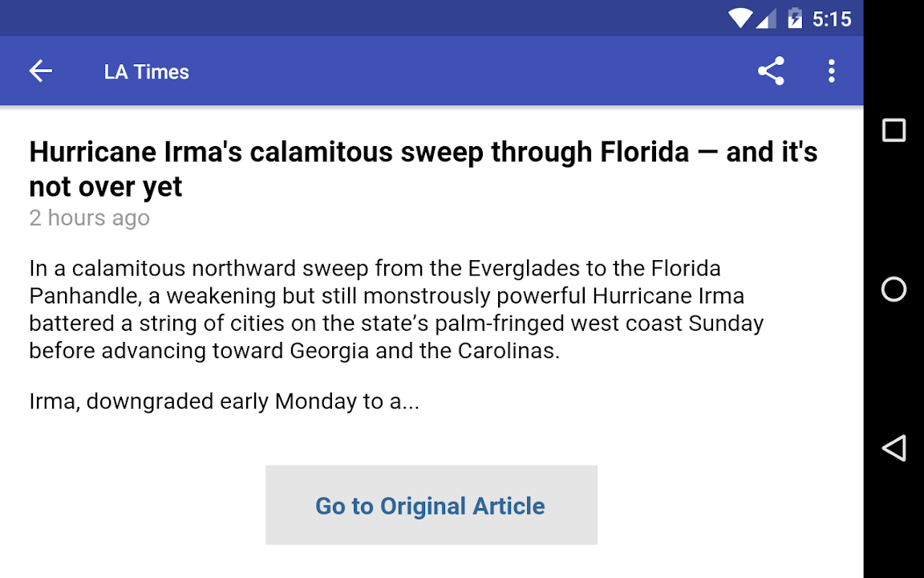The height and width of the screenshot is (578, 924).
Task: Tap the LA Times title in the app bar
Action: pyautogui.click(x=147, y=71)
